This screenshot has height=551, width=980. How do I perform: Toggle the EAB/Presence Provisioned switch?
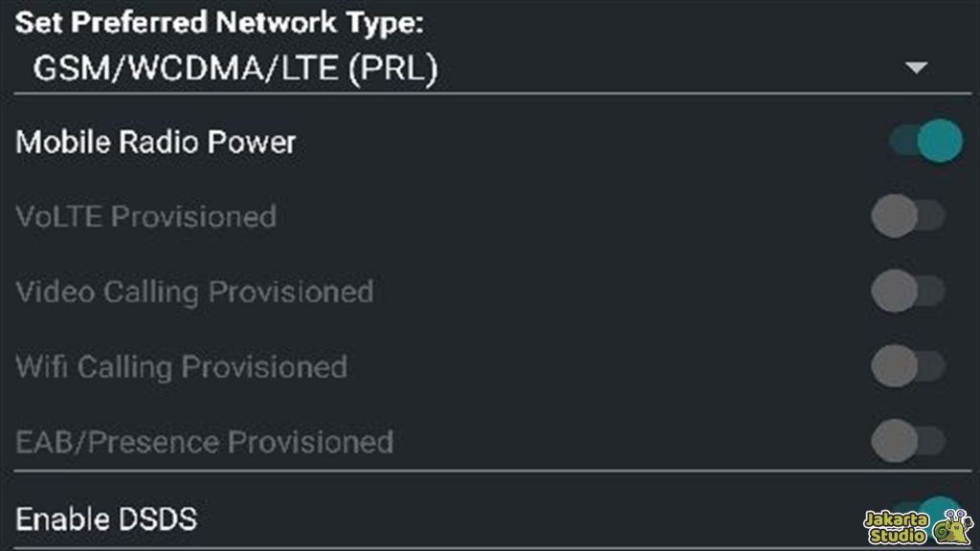[x=907, y=440]
